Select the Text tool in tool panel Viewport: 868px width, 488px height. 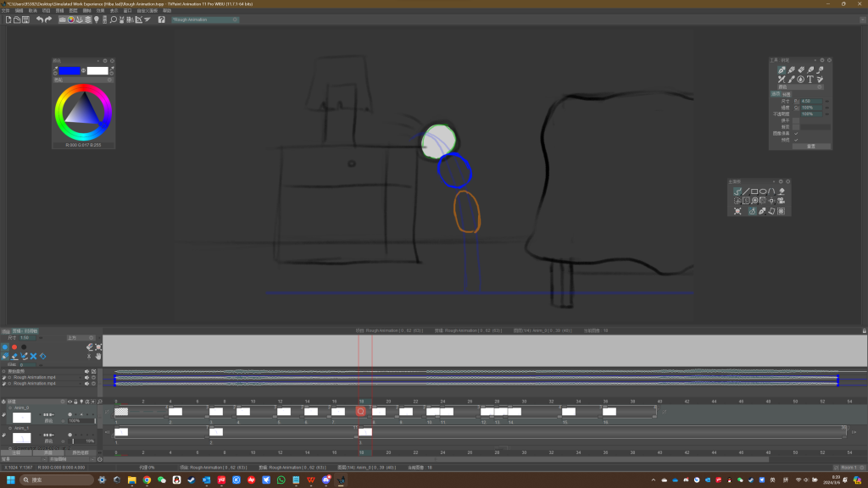(x=810, y=79)
